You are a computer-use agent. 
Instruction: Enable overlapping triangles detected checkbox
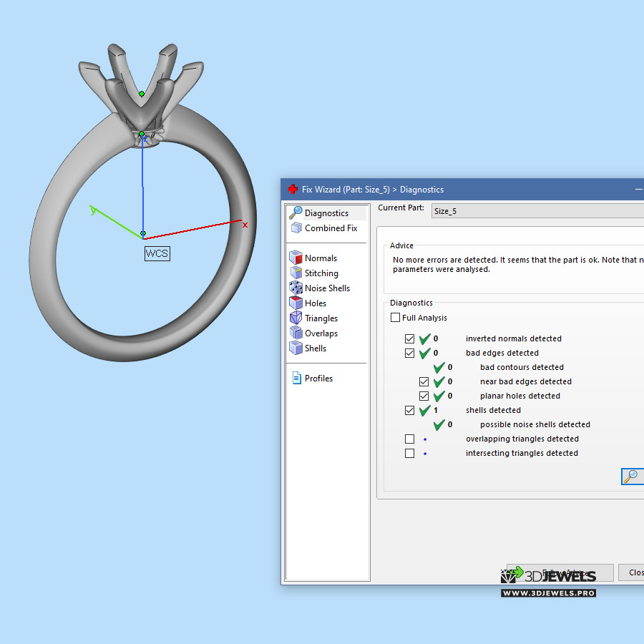[409, 439]
